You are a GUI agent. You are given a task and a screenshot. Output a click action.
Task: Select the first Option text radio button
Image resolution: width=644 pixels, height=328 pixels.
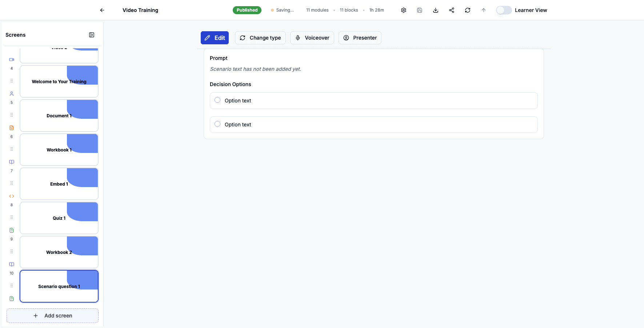217,100
